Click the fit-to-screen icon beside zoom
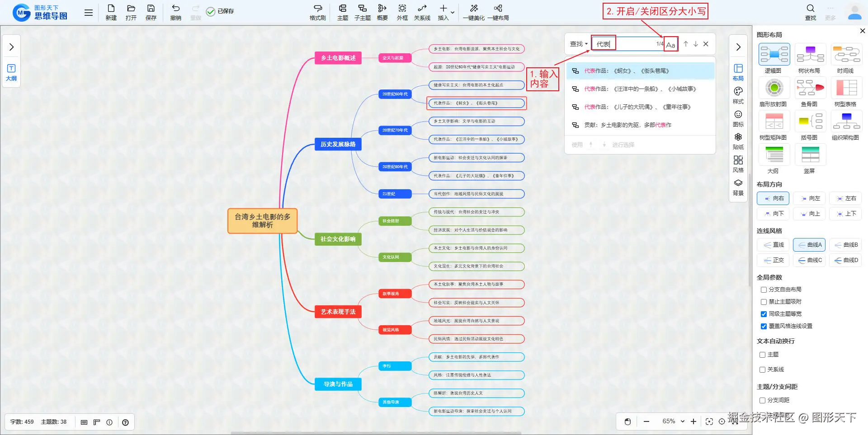Screen dimensions: 868x435 click(709, 421)
